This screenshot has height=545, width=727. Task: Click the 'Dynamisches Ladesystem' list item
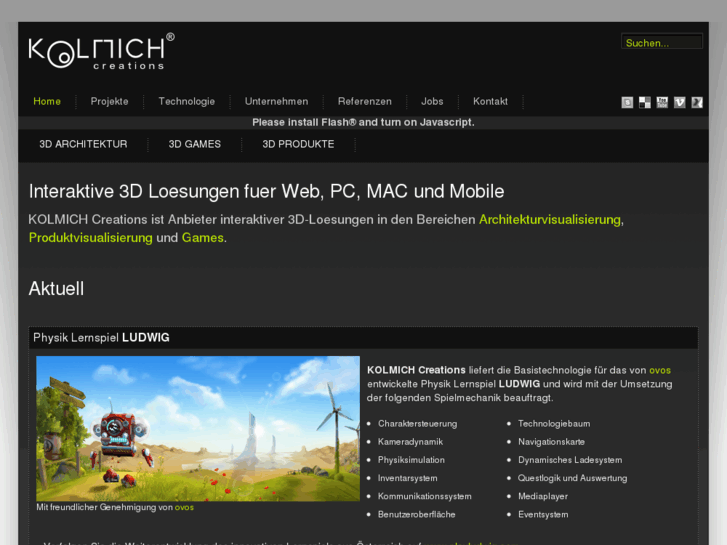570,460
